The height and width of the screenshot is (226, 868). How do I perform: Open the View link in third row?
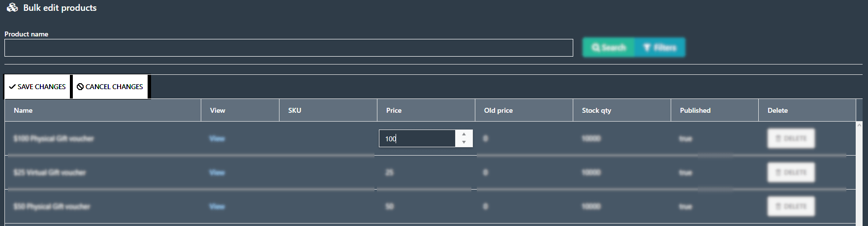[217, 206]
